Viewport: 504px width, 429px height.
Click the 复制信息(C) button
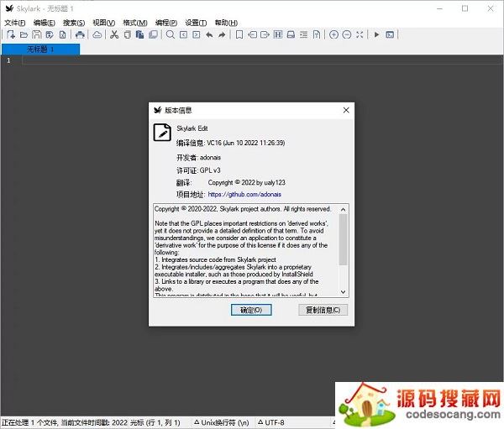coord(323,310)
